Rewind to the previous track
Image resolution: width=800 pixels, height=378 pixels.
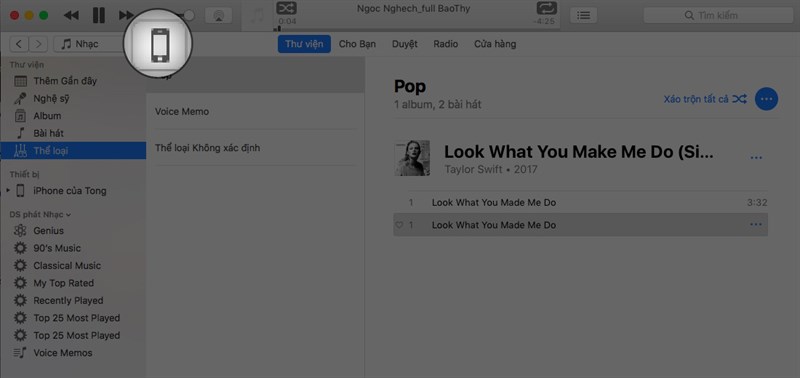coord(71,15)
